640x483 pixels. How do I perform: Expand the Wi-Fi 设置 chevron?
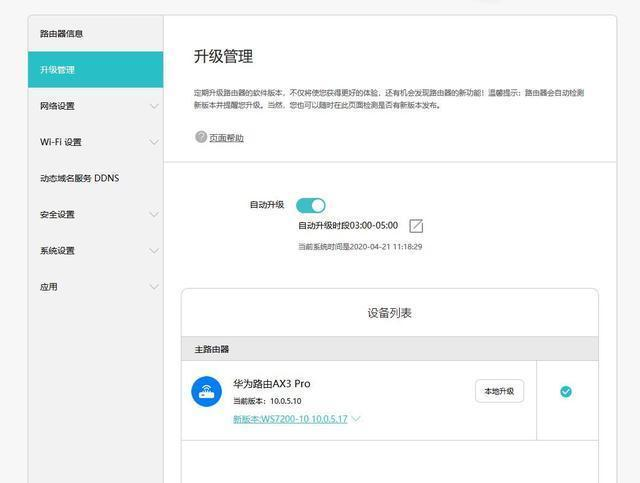(x=154, y=142)
